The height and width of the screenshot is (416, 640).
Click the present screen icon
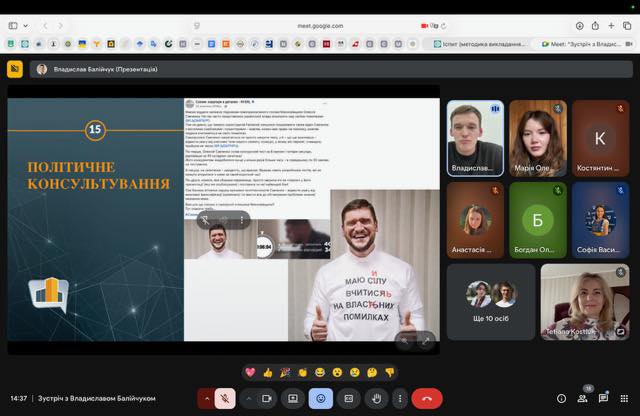pyautogui.click(x=293, y=398)
